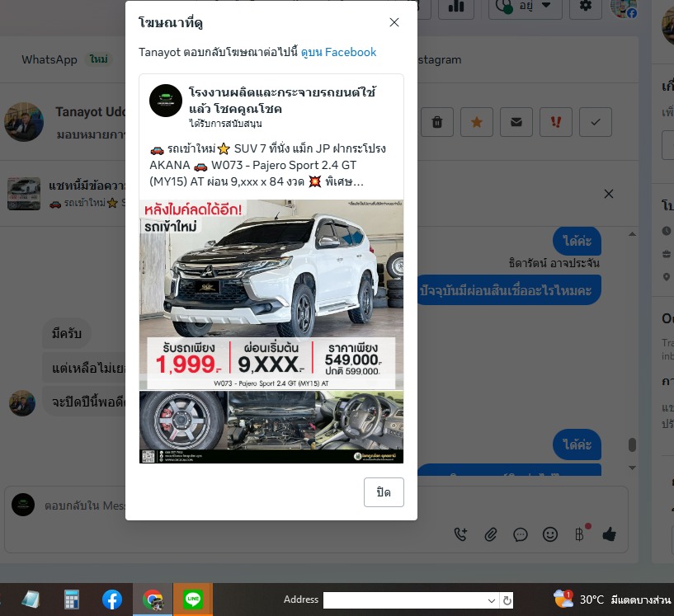
Task: Open the LINE app in taskbar
Action: click(x=193, y=600)
